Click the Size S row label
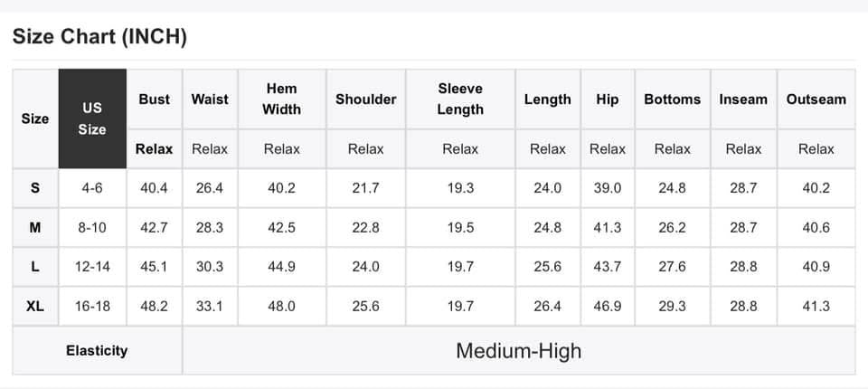 click(35, 188)
